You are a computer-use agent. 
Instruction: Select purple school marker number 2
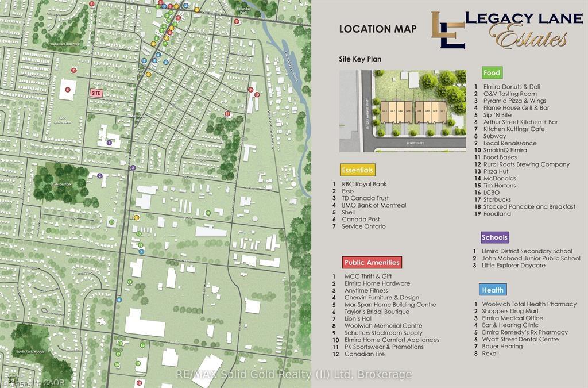(99, 176)
